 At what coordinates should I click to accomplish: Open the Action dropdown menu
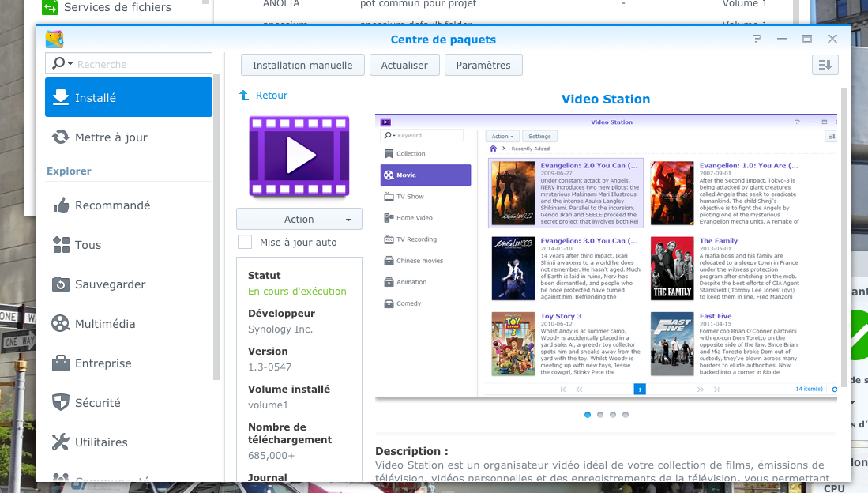pos(299,219)
